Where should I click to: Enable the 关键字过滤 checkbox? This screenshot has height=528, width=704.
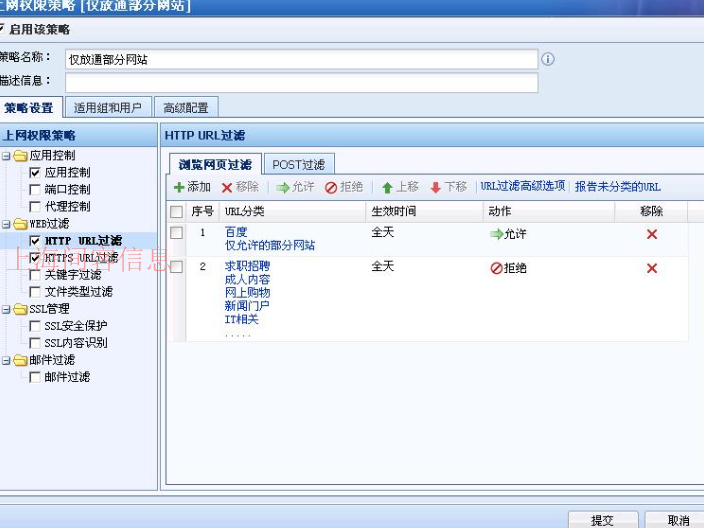[35, 275]
